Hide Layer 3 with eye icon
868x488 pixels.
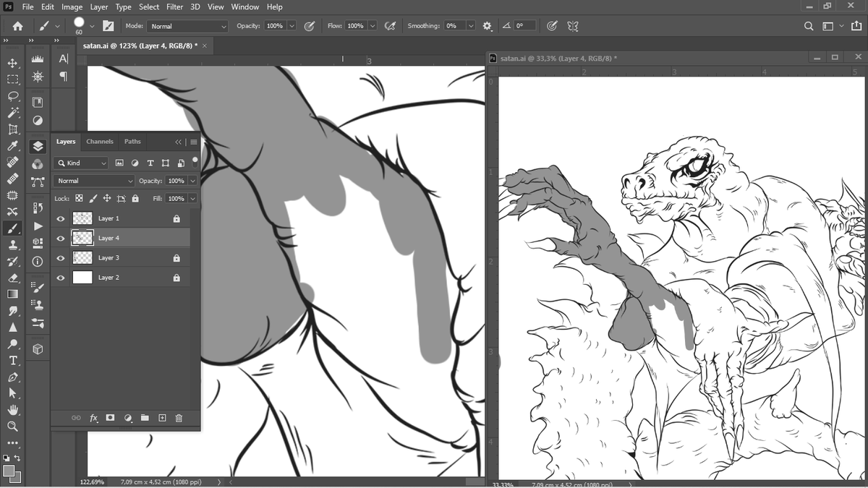(61, 258)
